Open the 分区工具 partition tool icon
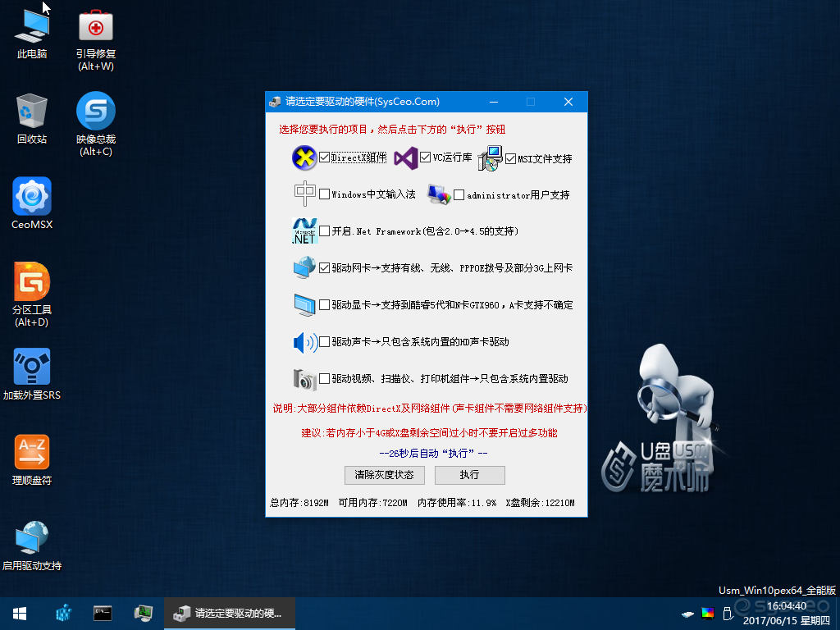This screenshot has width=840, height=630. (x=32, y=294)
